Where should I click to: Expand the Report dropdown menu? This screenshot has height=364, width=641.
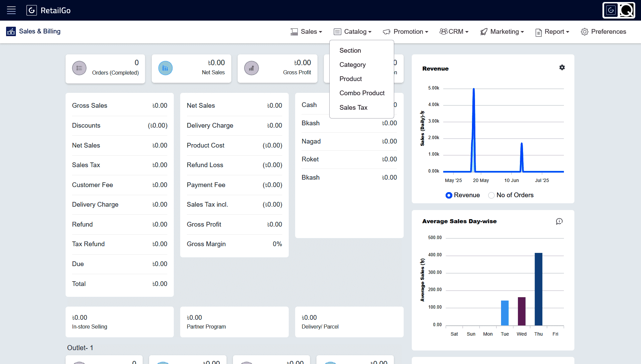point(552,32)
